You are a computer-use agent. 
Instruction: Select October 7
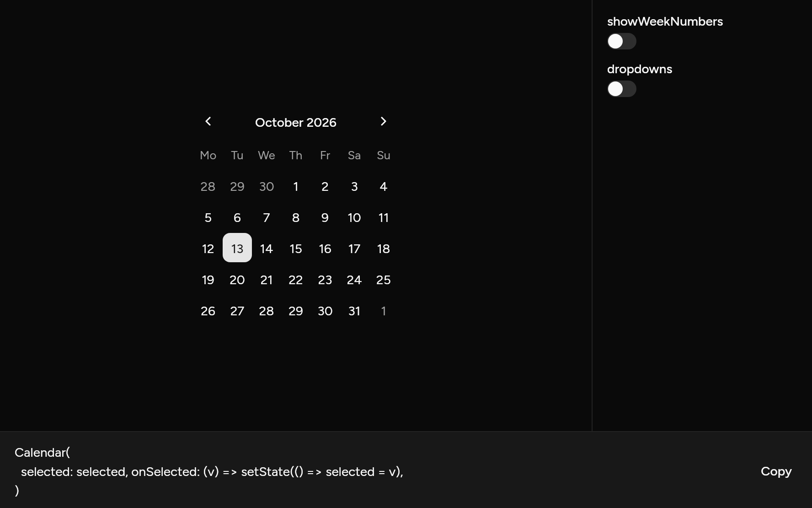point(267,217)
